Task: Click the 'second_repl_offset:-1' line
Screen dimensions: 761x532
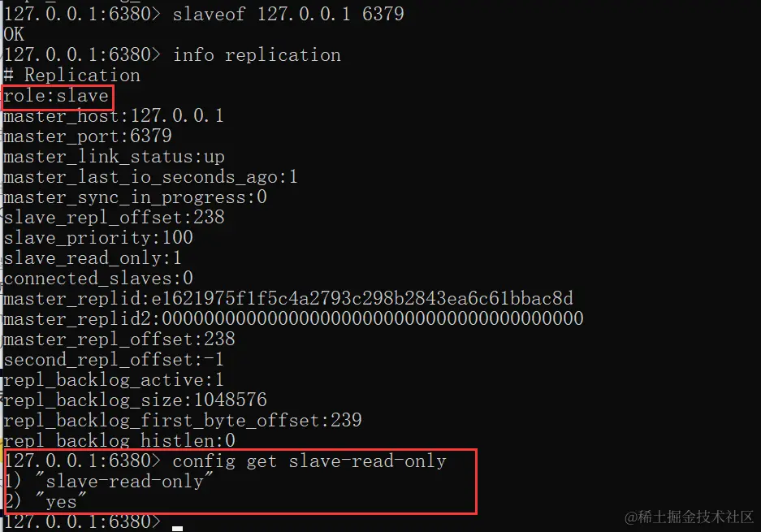Action: (114, 360)
